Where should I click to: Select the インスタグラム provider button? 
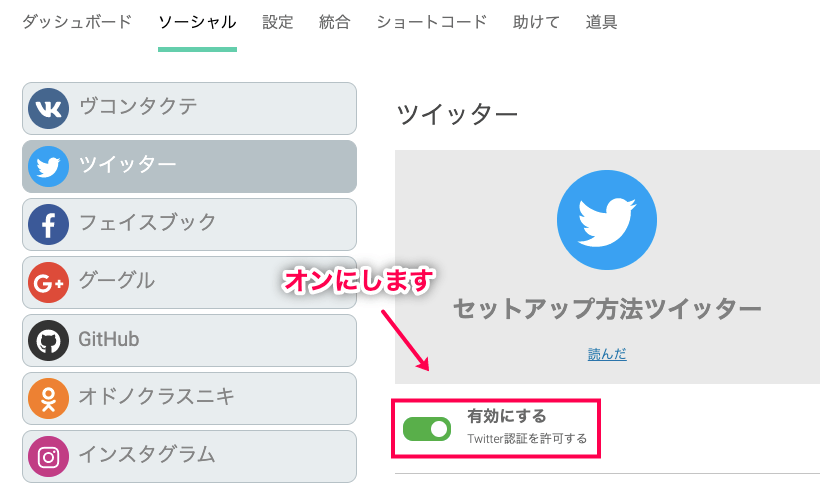coord(189,456)
